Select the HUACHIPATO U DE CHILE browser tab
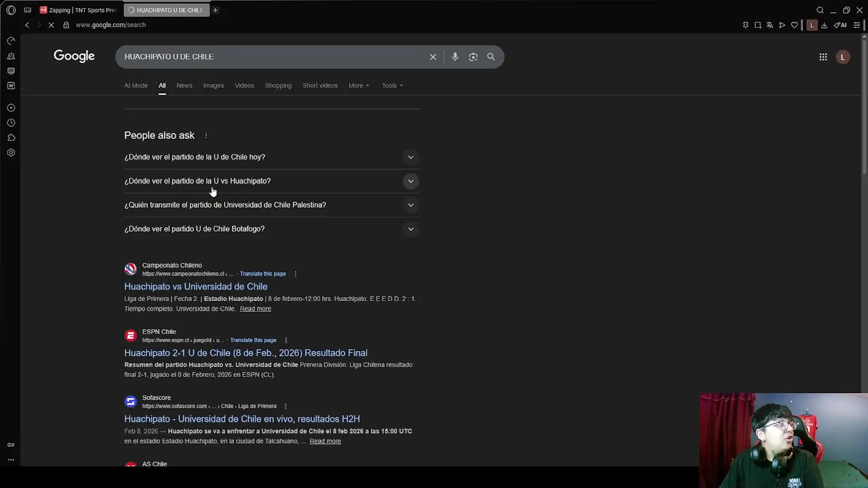 coord(165,10)
